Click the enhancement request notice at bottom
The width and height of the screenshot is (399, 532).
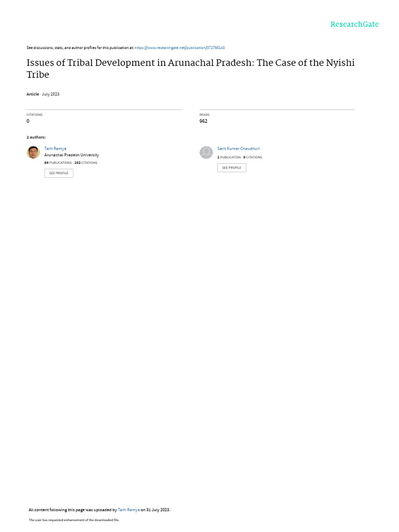(74, 520)
